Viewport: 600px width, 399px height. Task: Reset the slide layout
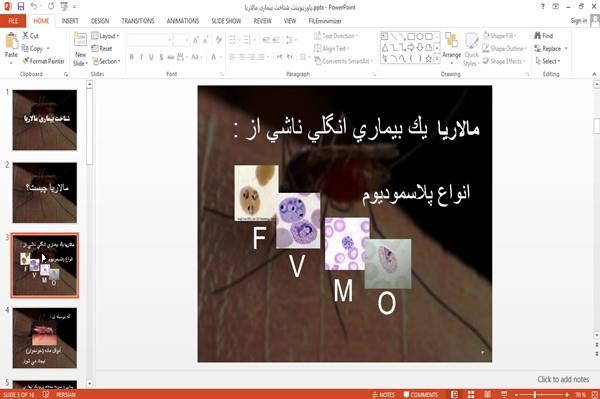click(x=102, y=49)
